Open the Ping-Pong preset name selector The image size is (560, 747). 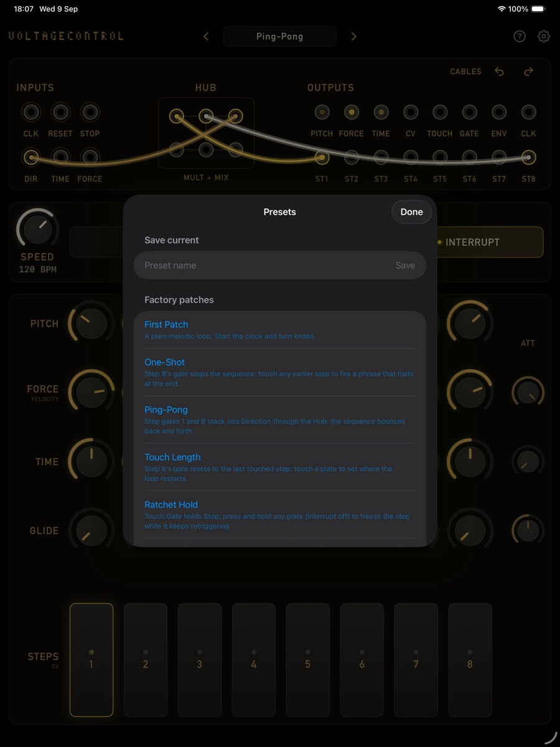[280, 37]
